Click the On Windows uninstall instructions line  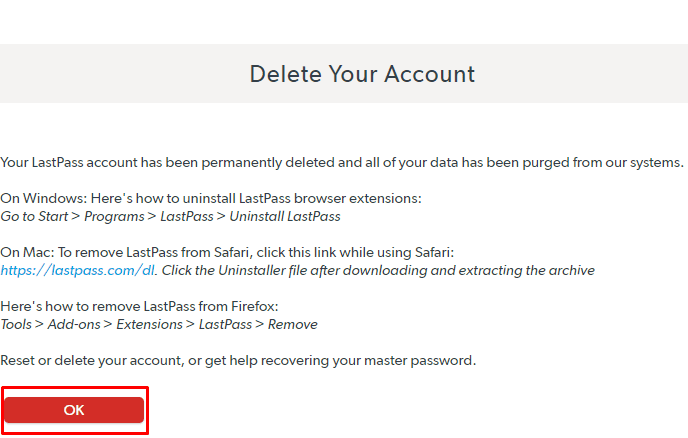coord(211,198)
